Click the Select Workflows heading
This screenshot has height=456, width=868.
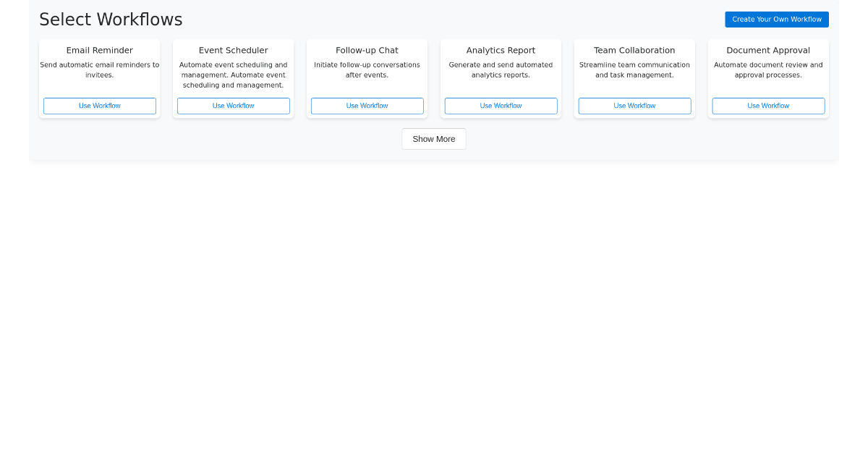point(111,19)
